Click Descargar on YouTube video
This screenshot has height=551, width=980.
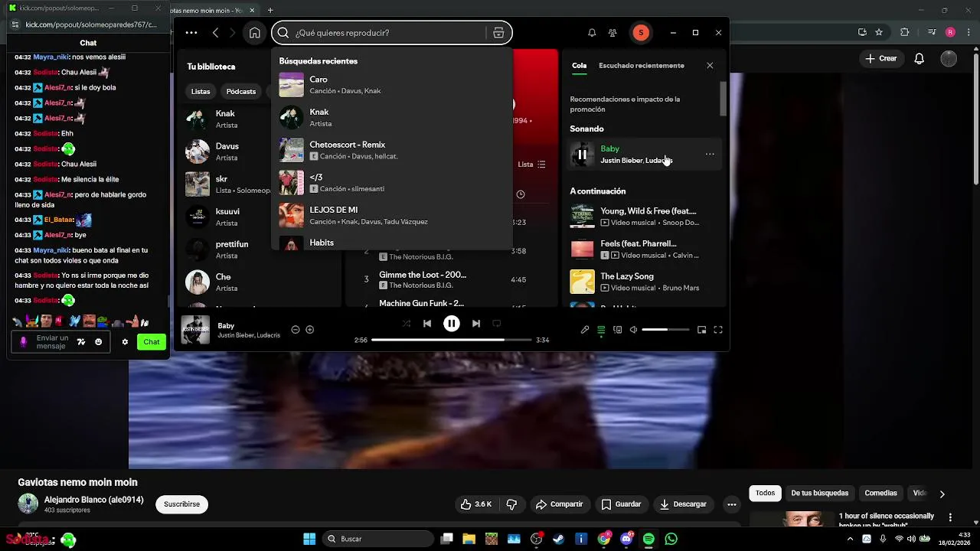(x=683, y=504)
